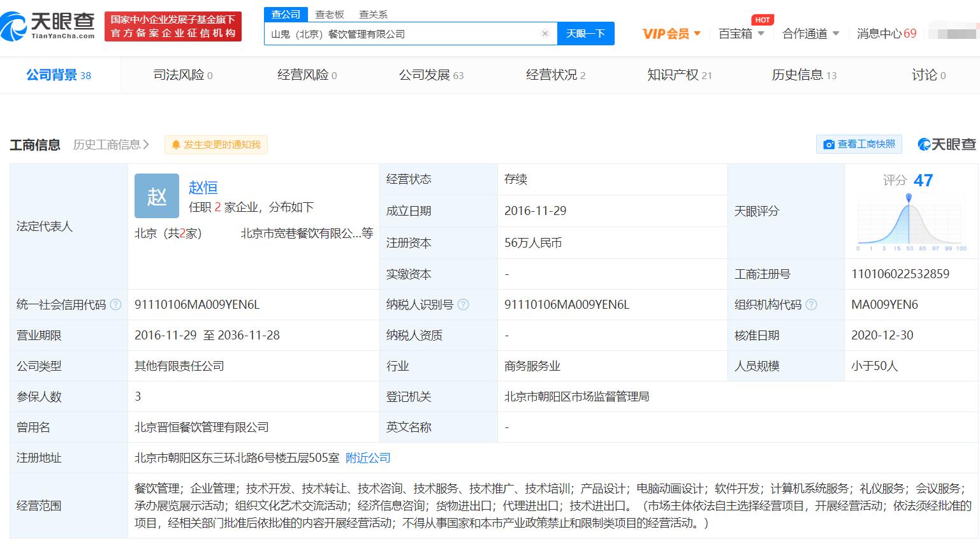This screenshot has width=980, height=541.
Task: Click the 赵 avatar thumbnail
Action: click(157, 196)
